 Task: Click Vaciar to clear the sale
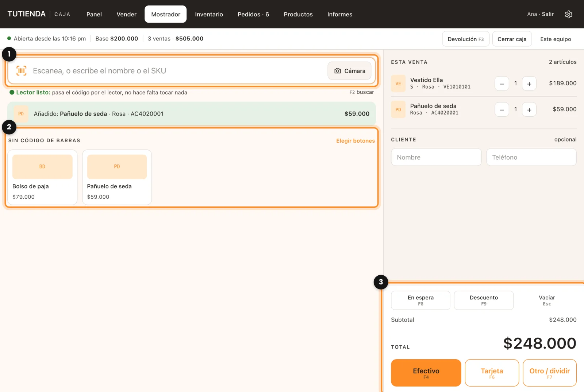click(547, 300)
